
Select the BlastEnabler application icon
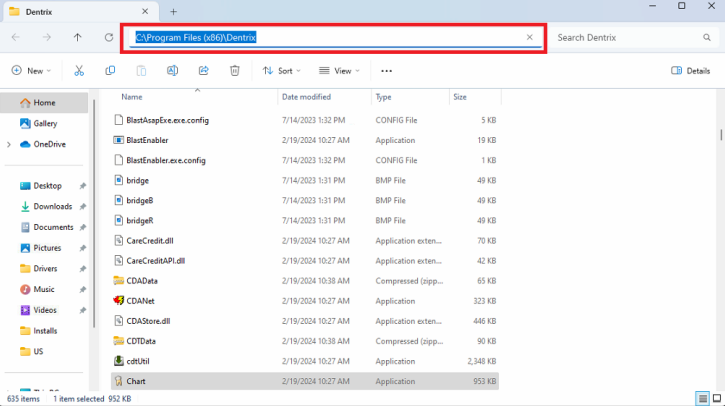pos(118,140)
